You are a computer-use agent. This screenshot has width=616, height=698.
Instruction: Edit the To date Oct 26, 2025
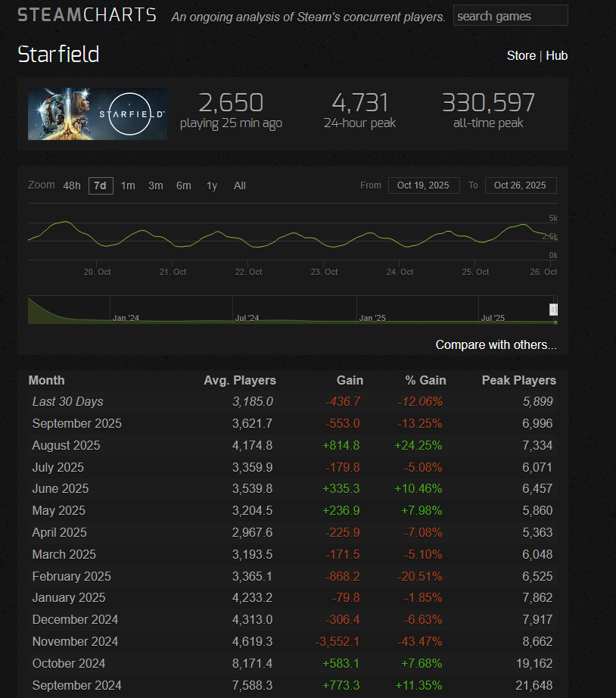click(x=521, y=185)
